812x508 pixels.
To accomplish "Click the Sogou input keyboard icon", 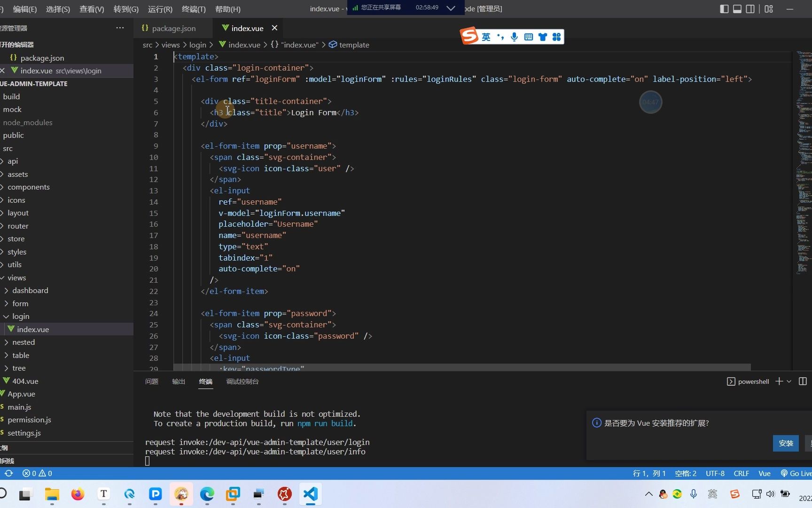I will point(528,36).
